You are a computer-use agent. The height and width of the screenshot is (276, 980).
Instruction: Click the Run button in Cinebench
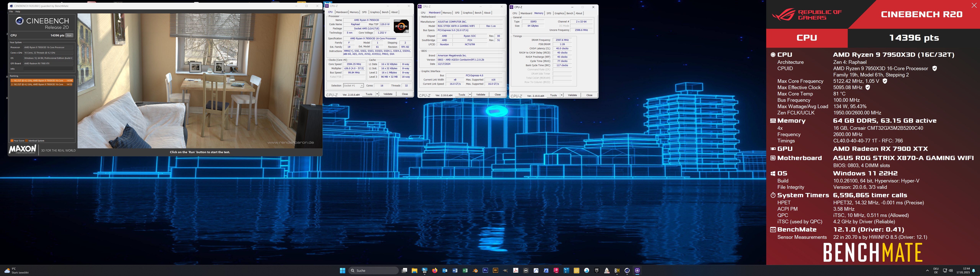69,35
